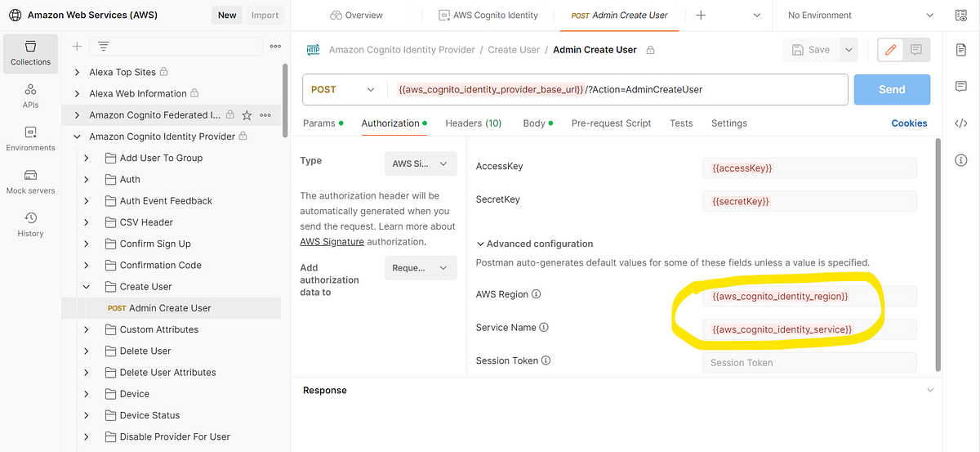This screenshot has width=980, height=452.
Task: Open the No Environment dropdown
Action: (860, 15)
